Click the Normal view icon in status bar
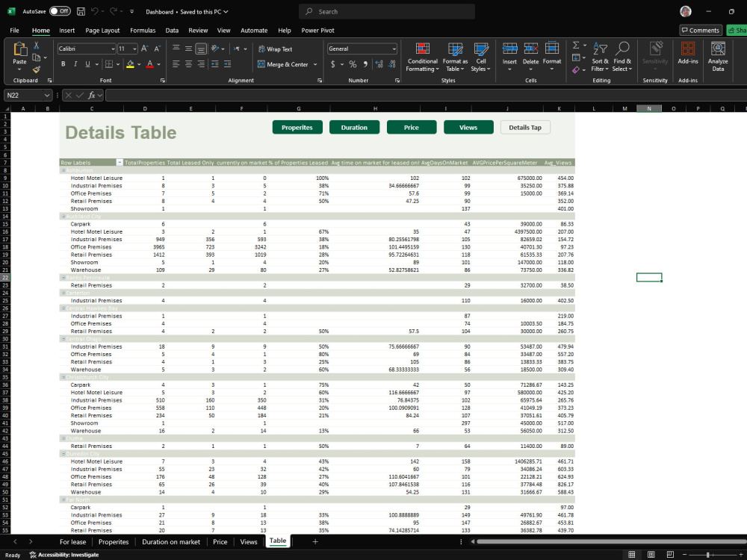747x560 pixels. [632, 554]
